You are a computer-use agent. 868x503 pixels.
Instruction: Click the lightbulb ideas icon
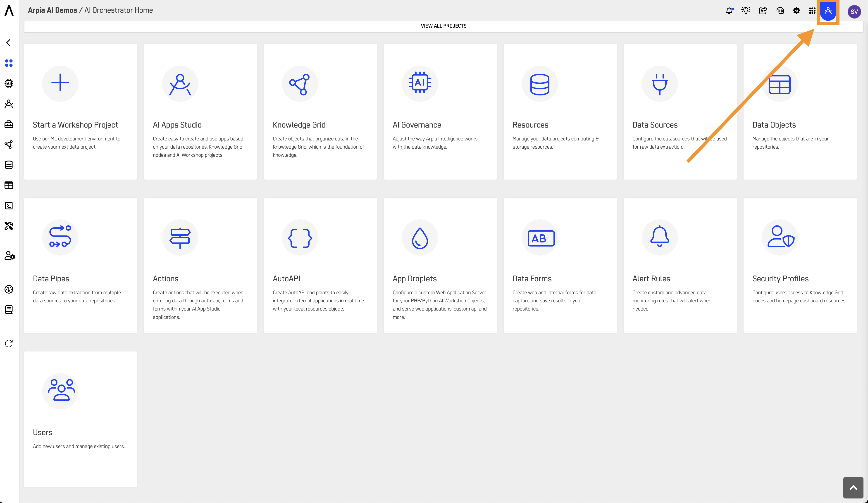(746, 11)
